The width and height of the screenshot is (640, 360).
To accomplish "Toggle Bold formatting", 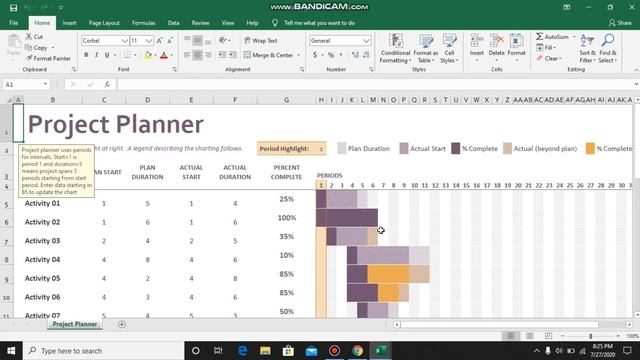I will click(x=86, y=55).
